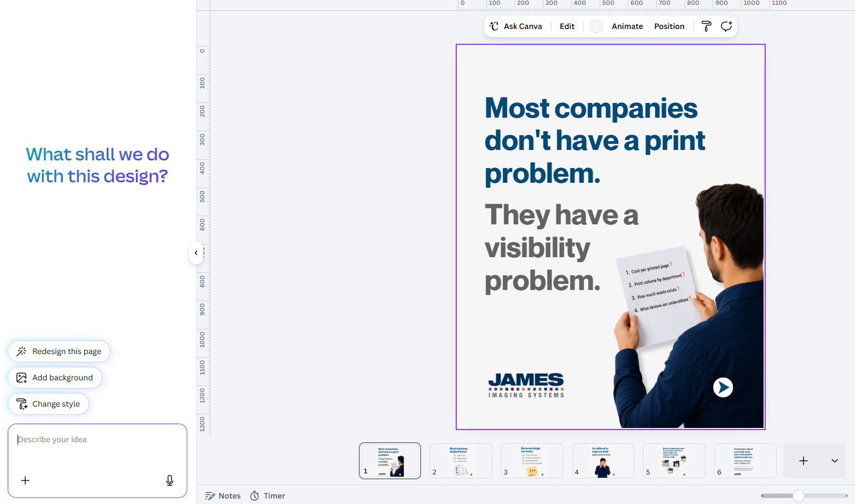Click Add background suggestion

(55, 378)
